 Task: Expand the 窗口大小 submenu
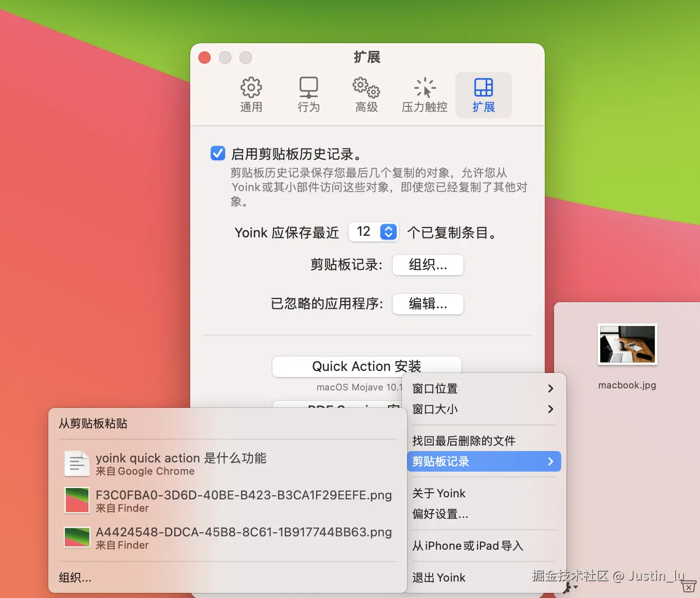click(x=484, y=409)
